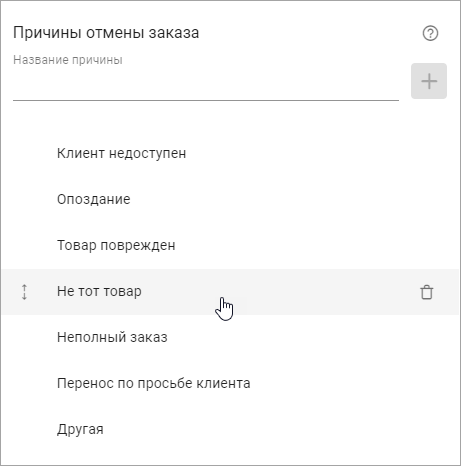Open the help question-mark icon
Viewport: 461px width, 466px height.
click(430, 33)
